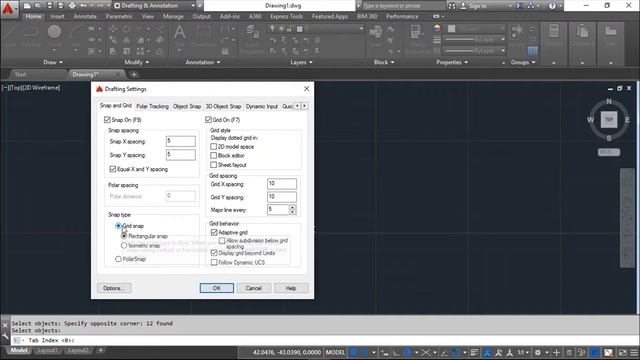Toggle Ortho mode icon in status bar

point(396,352)
